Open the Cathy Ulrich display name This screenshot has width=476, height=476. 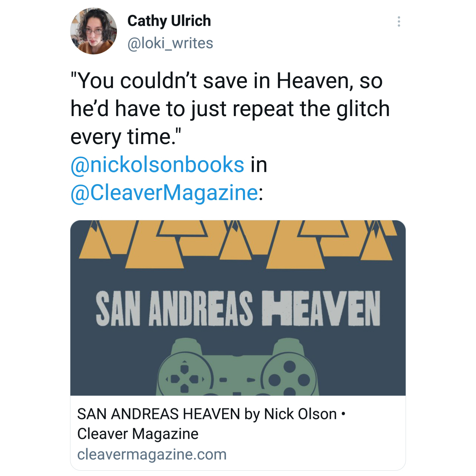pos(169,21)
